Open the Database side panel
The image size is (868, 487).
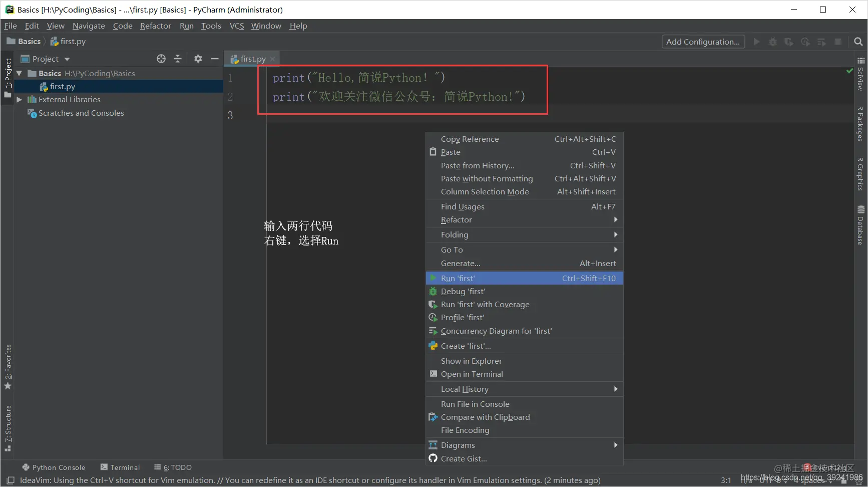(x=860, y=225)
